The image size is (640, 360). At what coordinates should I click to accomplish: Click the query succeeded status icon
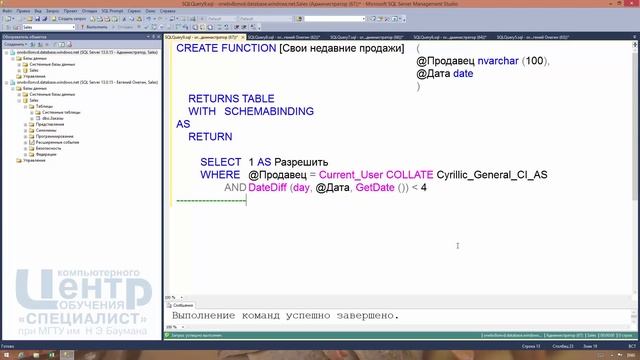[x=167, y=336]
